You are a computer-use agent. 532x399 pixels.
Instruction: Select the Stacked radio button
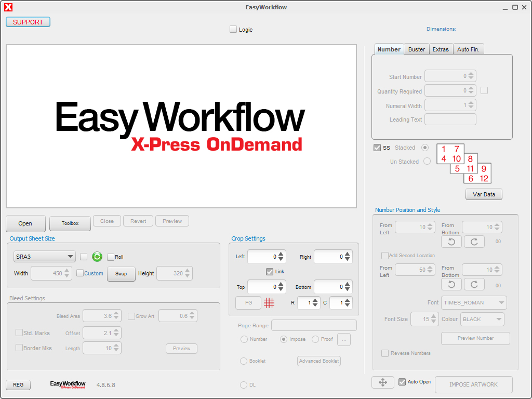(425, 148)
